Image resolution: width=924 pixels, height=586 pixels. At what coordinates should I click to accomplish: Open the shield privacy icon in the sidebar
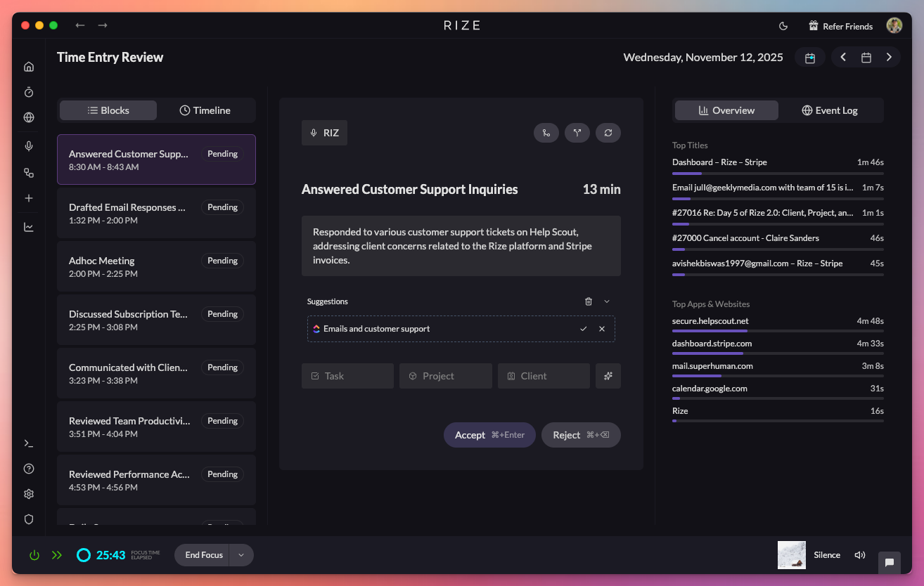pyautogui.click(x=29, y=519)
